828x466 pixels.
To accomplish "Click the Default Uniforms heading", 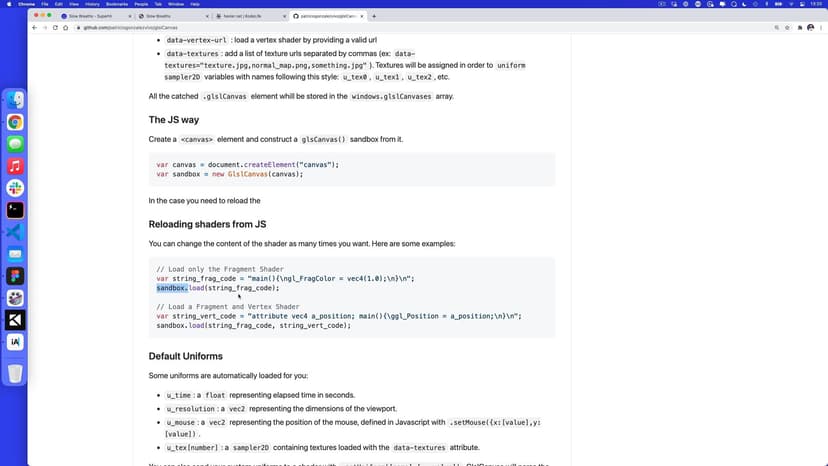I will point(185,356).
